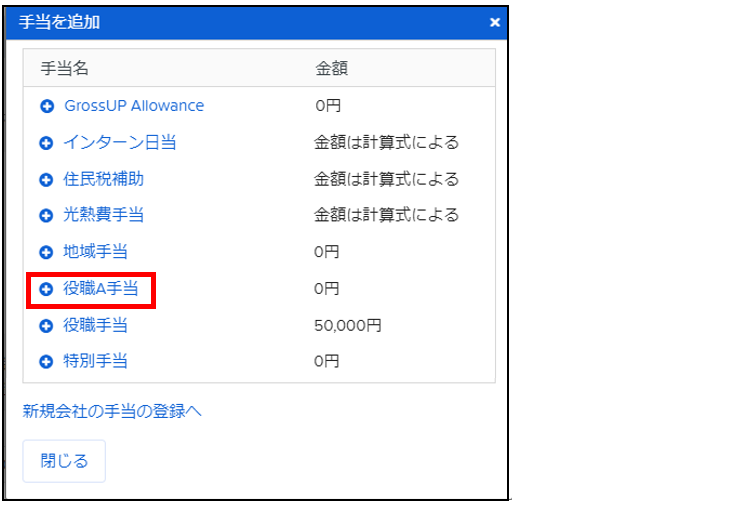Viewport: 737px width, 506px height.
Task: Click plus icon beside インターン日当
Action: point(46,143)
